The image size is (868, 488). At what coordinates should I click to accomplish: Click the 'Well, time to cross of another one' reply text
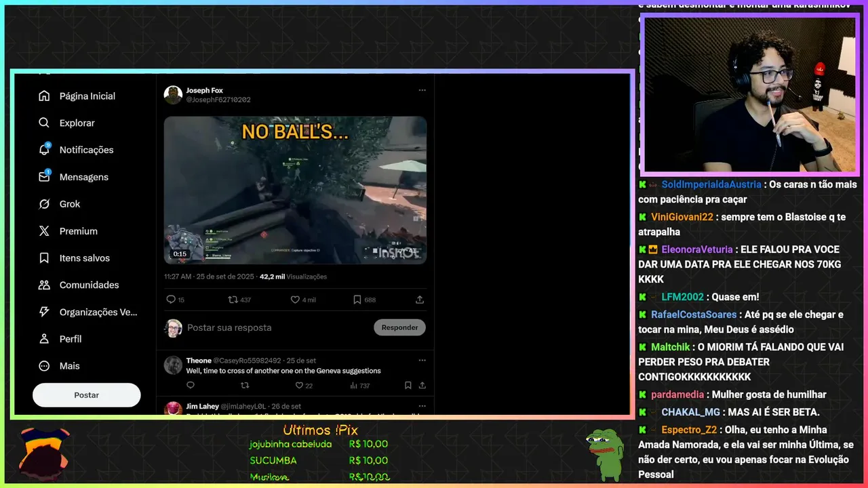point(283,371)
